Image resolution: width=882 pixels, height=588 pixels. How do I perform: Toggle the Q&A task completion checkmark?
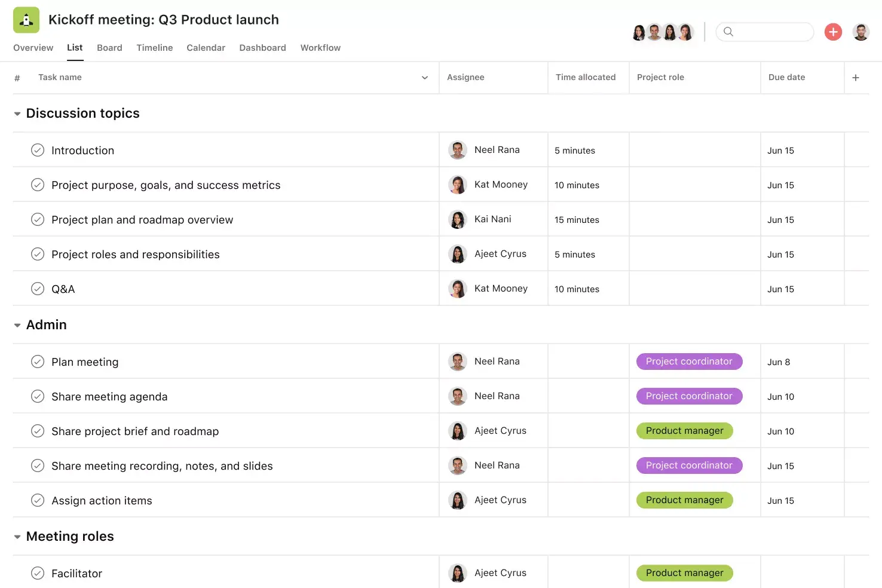38,289
